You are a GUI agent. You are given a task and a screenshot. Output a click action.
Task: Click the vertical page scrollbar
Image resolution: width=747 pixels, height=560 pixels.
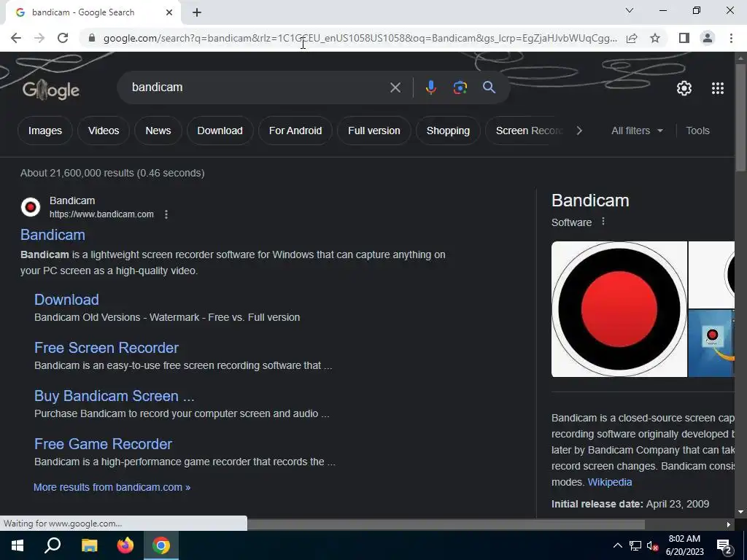(x=740, y=117)
